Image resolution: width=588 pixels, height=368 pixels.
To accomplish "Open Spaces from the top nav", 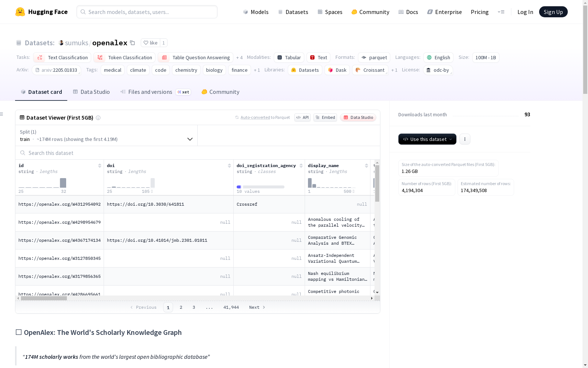I will pyautogui.click(x=330, y=12).
